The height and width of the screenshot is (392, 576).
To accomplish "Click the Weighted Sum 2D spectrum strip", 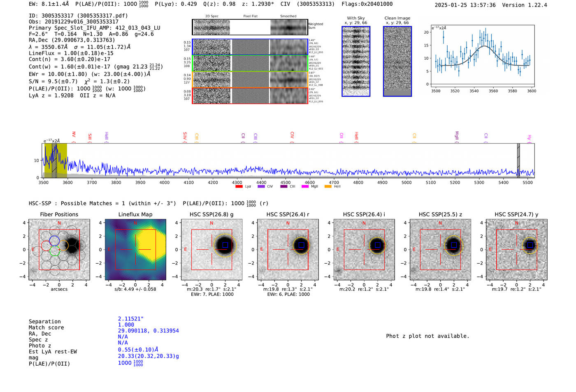I will (250, 27).
